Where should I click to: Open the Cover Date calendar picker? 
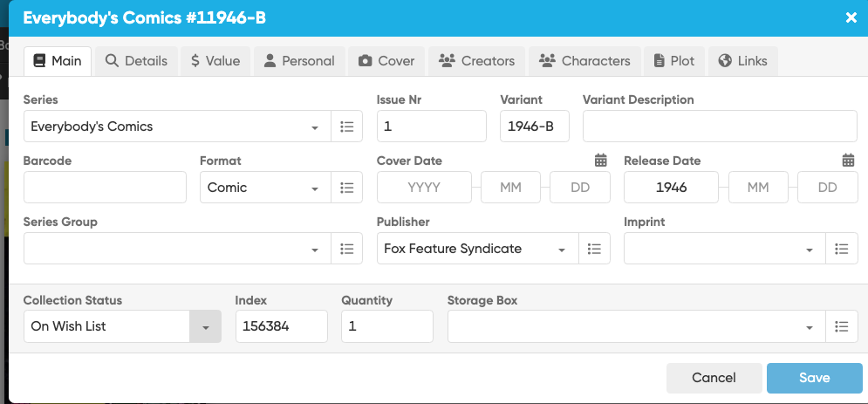[x=600, y=161]
